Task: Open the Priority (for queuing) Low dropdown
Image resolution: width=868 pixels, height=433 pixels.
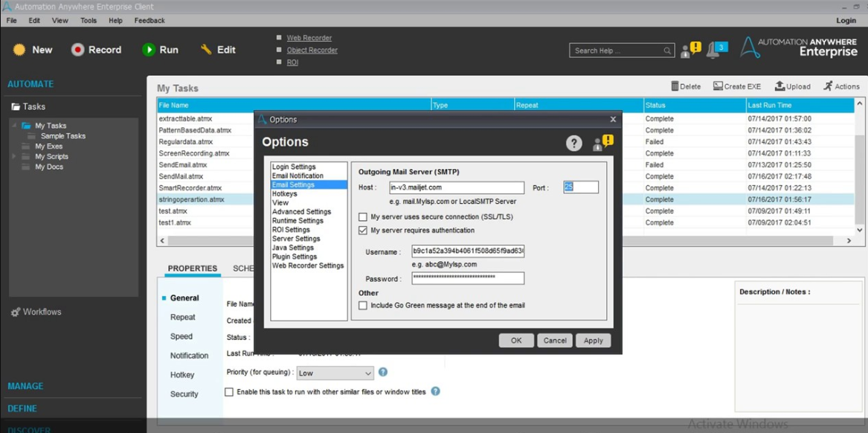Action: coord(335,373)
